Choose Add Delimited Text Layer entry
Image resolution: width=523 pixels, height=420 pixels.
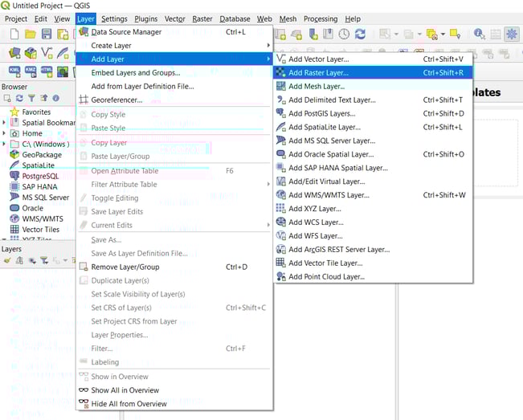(x=373, y=100)
